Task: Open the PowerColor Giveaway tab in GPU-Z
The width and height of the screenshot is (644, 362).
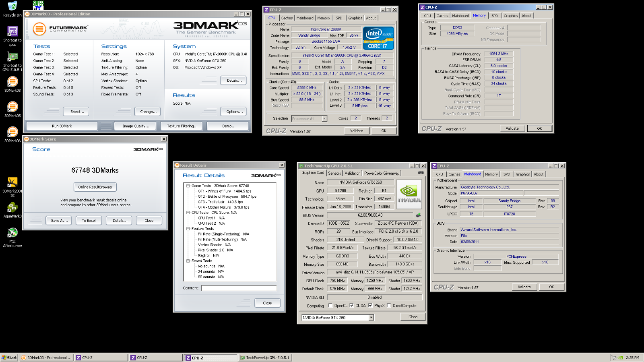Action: [382, 173]
